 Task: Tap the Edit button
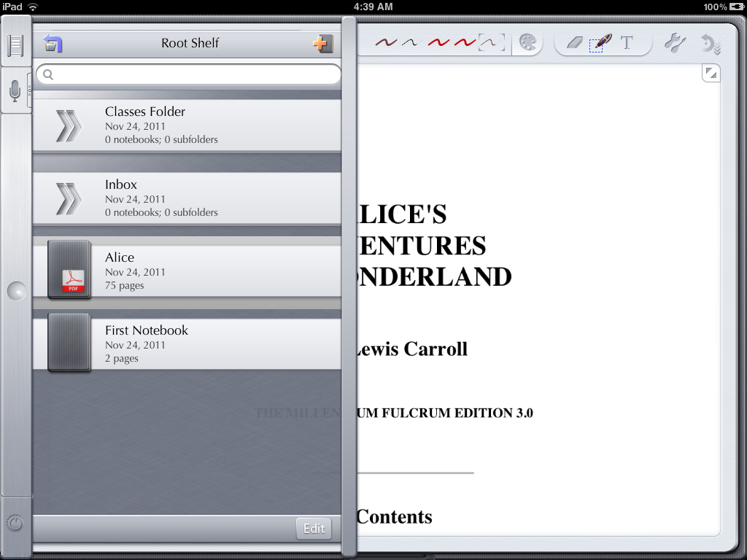click(x=314, y=529)
